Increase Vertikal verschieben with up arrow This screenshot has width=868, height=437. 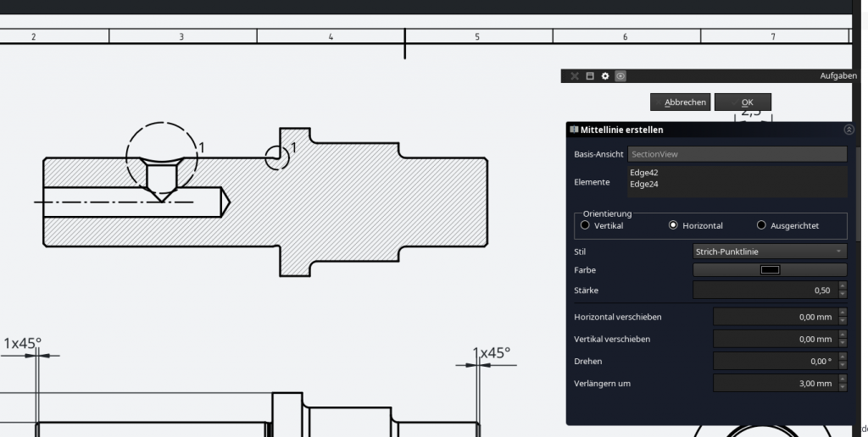click(842, 335)
